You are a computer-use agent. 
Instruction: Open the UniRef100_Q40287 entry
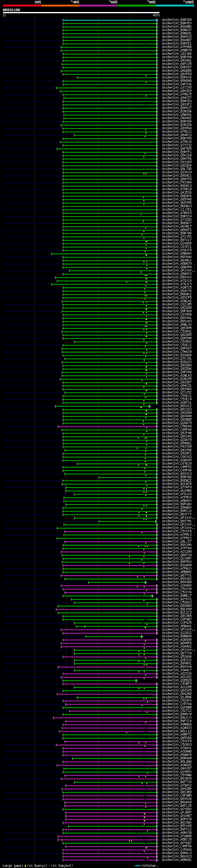click(x=176, y=769)
